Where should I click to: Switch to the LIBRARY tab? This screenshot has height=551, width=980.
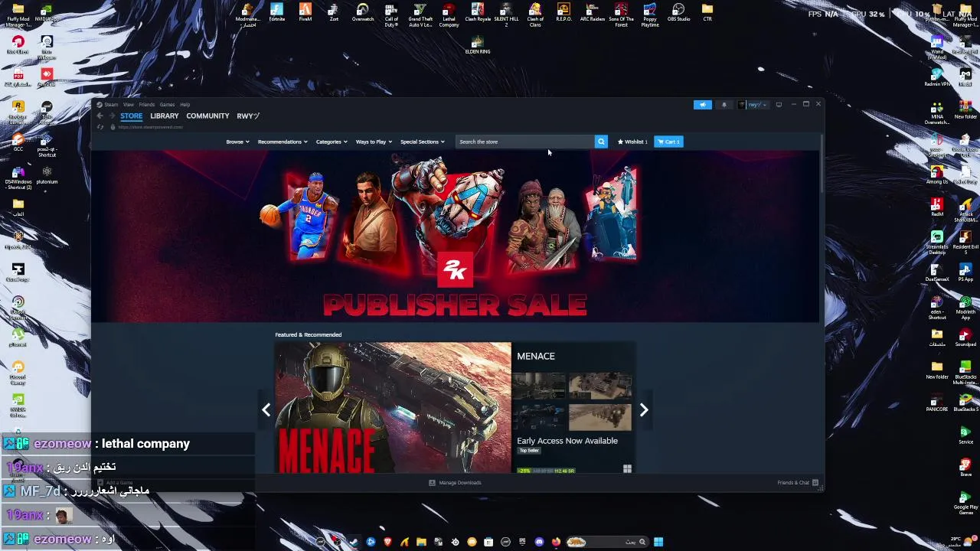tap(165, 116)
